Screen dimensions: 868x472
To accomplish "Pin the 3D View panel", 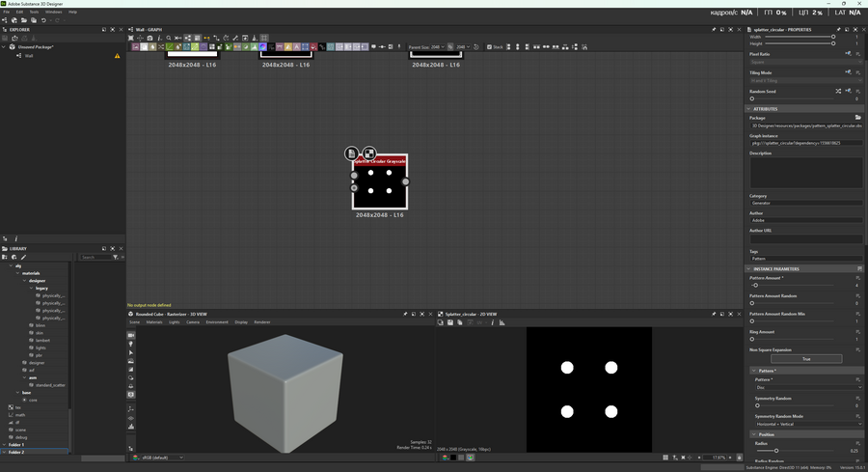I will 405,314.
